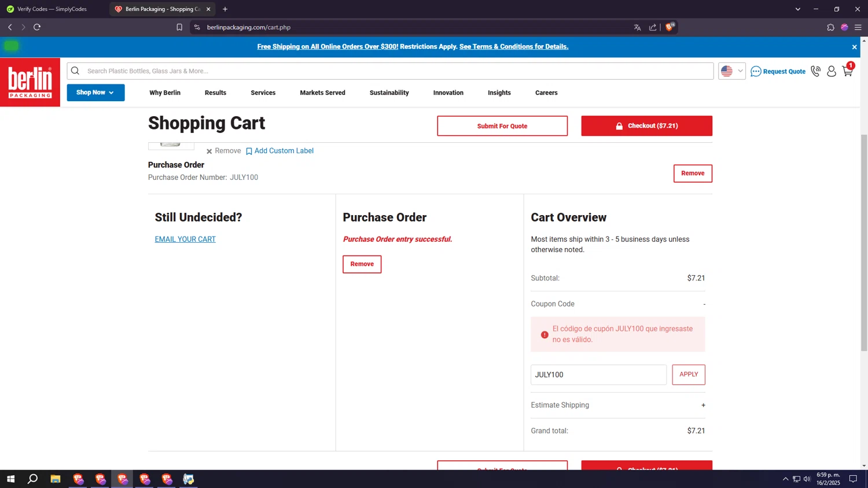Viewport: 868px width, 488px height.
Task: Click Remove button beside Purchase Order Number row
Action: (x=693, y=173)
